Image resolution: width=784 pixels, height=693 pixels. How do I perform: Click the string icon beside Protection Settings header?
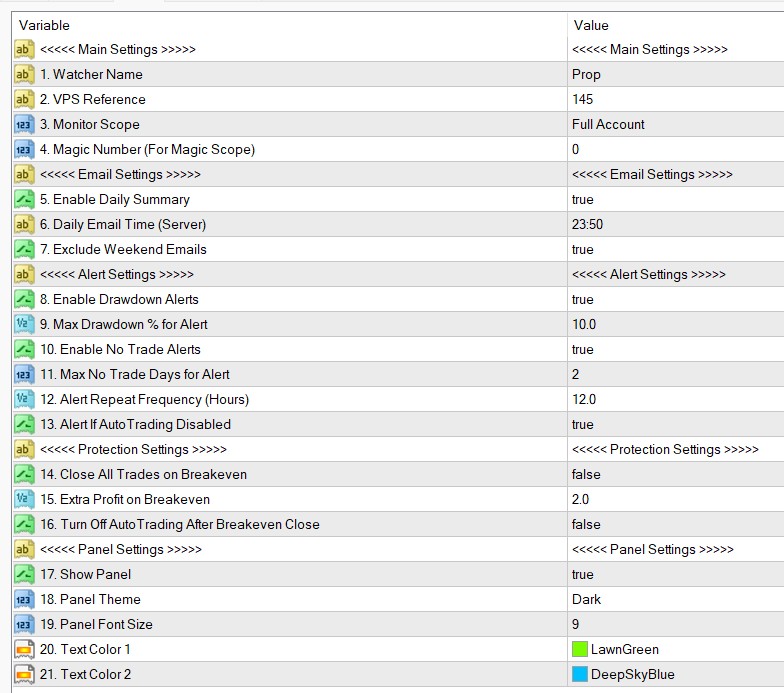point(24,450)
